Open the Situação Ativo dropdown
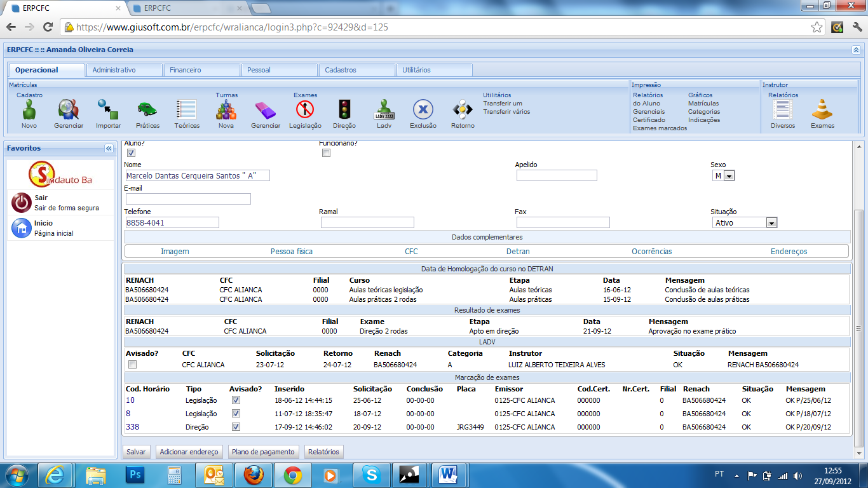This screenshot has width=868, height=488. (745, 223)
